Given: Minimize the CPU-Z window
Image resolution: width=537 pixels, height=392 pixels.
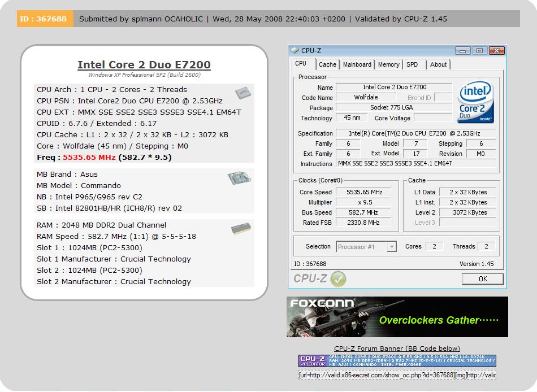Looking at the screenshot, I should (x=463, y=51).
